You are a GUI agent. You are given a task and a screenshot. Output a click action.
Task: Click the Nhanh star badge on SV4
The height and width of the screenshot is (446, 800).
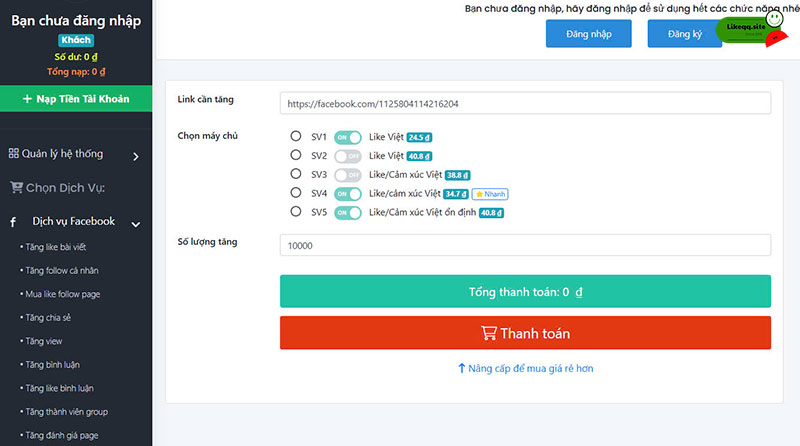490,194
